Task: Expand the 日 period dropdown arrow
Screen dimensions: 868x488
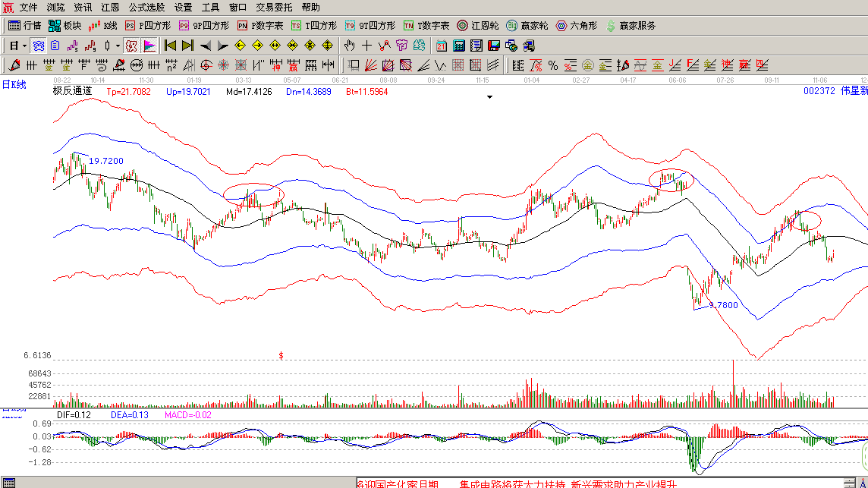Action: pyautogui.click(x=24, y=46)
